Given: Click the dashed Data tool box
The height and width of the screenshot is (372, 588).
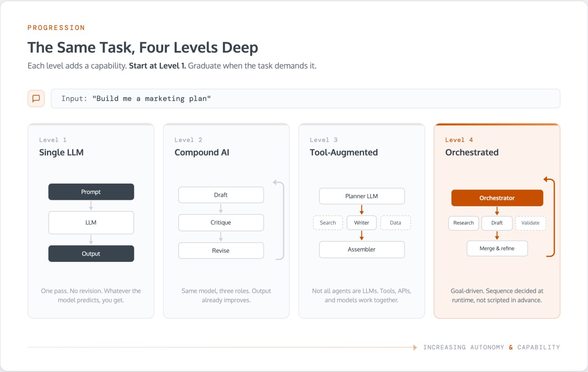Looking at the screenshot, I should click(x=396, y=223).
